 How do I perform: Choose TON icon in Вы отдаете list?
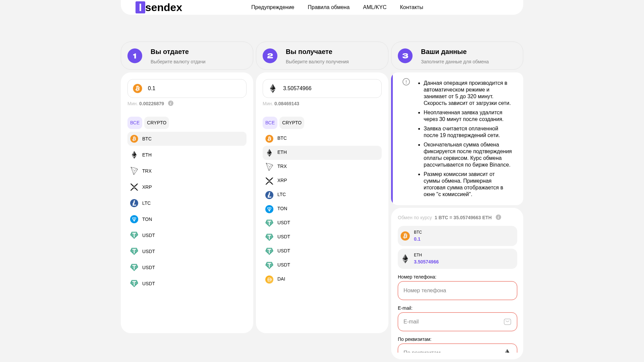point(134,219)
